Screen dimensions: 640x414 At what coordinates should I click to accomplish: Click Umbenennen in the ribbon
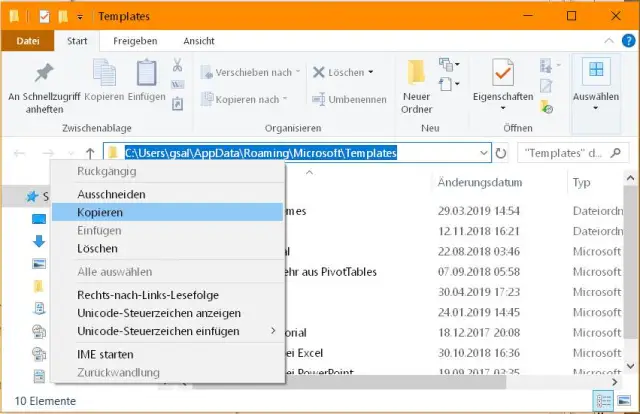[x=349, y=99]
